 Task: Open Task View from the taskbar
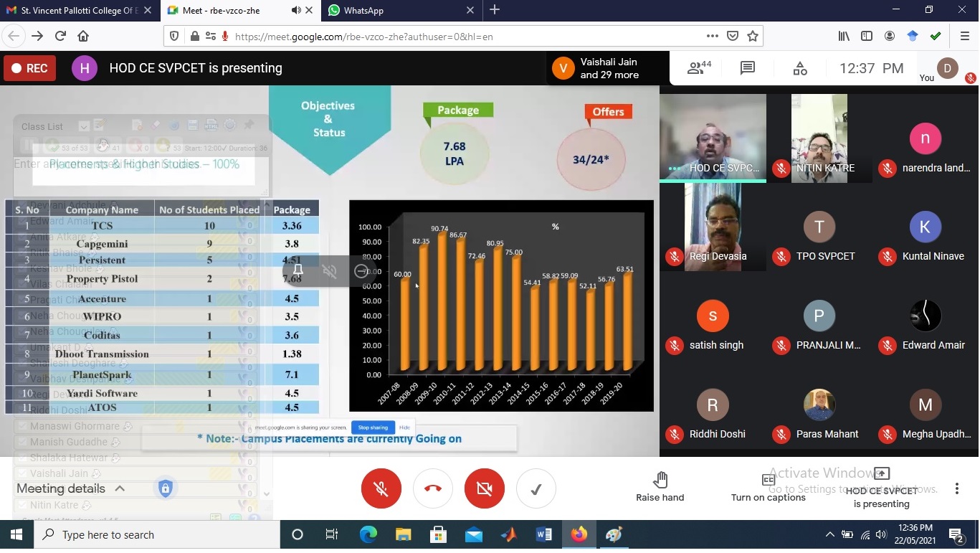click(331, 535)
